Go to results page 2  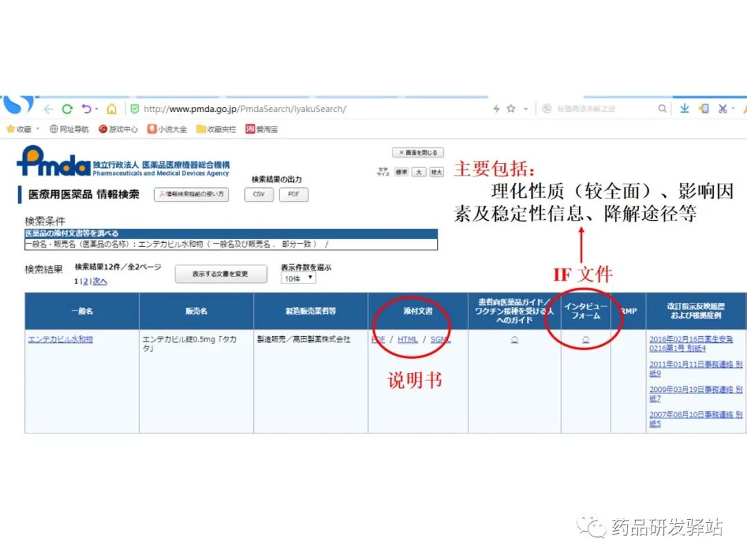85,281
